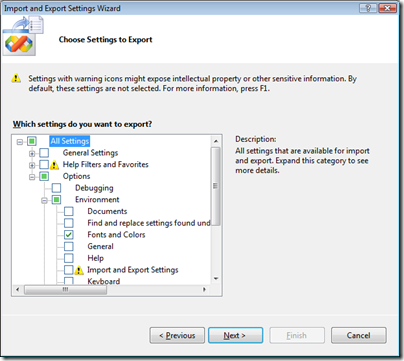Click warning icon next to Help Filters and Favorites
Image resolution: width=404 pixels, height=361 pixels.
point(54,165)
